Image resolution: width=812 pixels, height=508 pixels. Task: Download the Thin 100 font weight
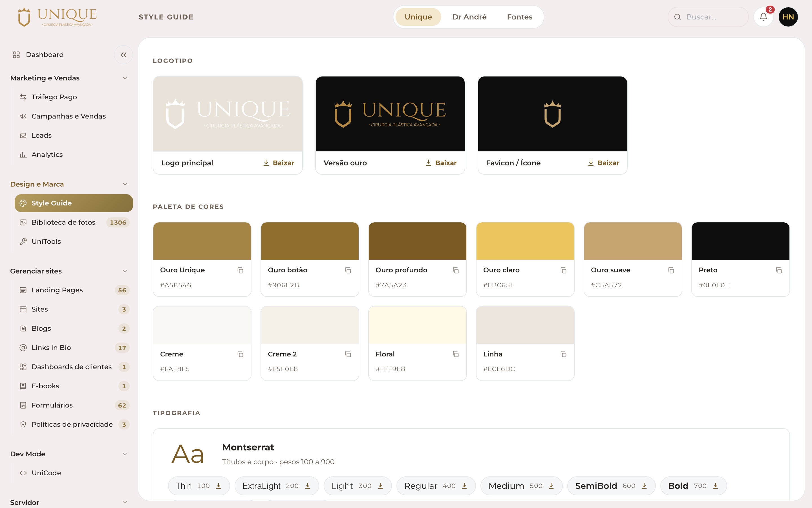[219, 486]
